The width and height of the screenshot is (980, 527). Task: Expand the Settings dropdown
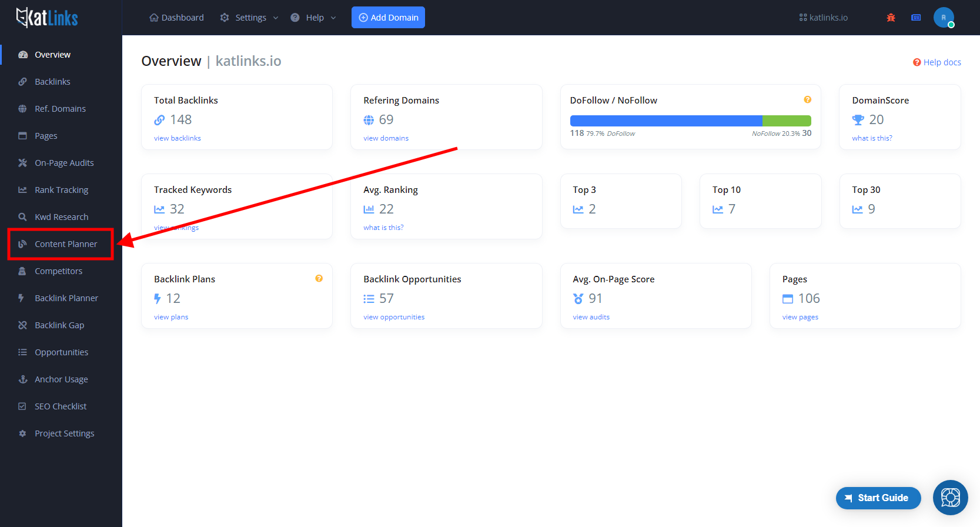pyautogui.click(x=249, y=18)
